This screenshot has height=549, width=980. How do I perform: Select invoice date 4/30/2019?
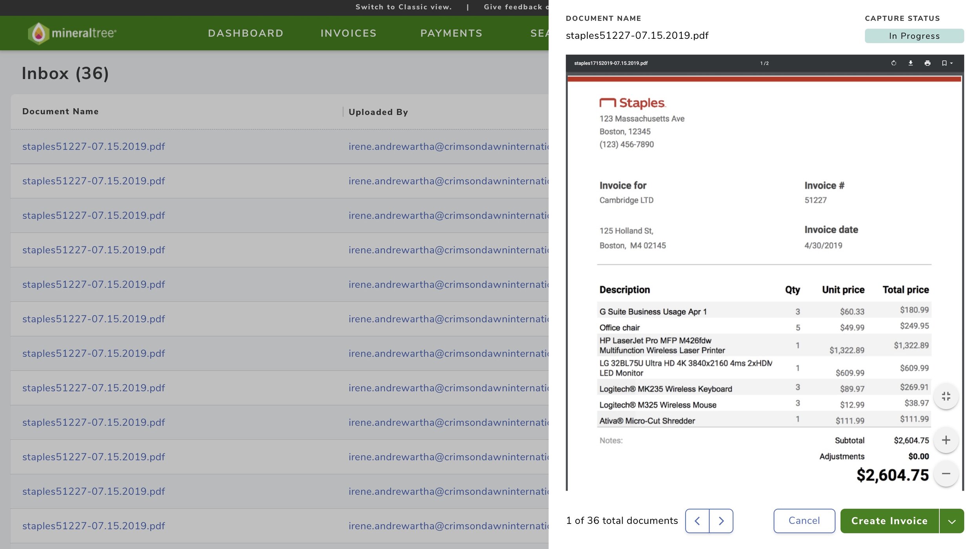[823, 246]
